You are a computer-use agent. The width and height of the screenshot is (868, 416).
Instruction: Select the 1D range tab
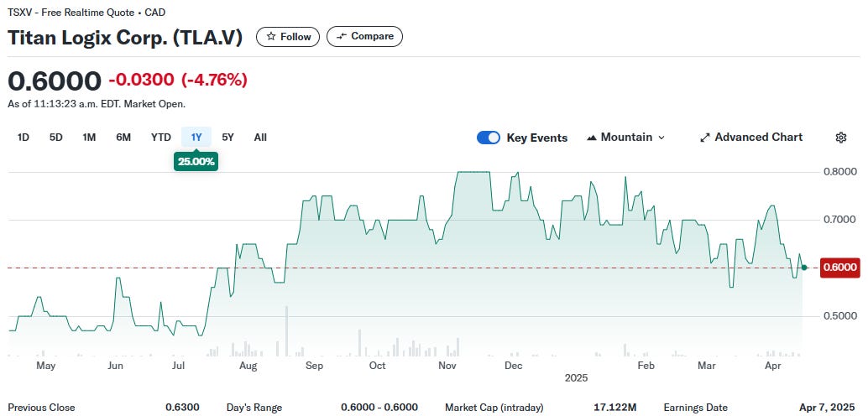click(24, 138)
